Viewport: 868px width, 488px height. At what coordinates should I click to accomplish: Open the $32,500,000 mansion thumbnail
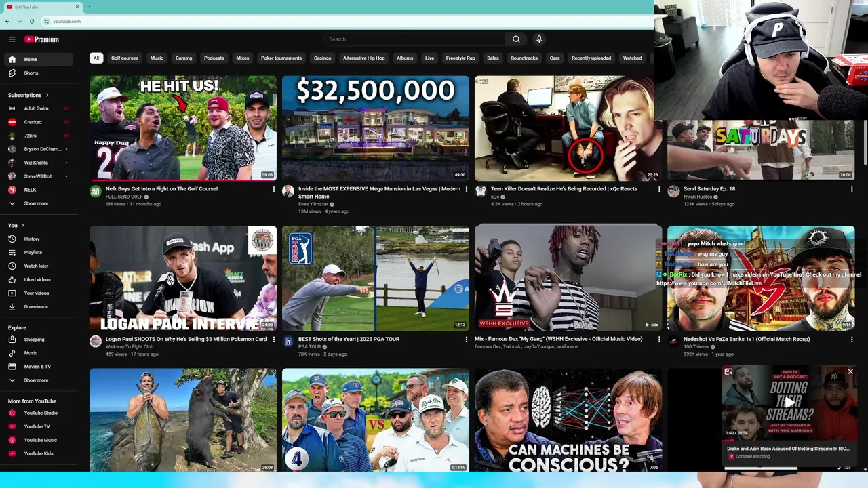(376, 128)
